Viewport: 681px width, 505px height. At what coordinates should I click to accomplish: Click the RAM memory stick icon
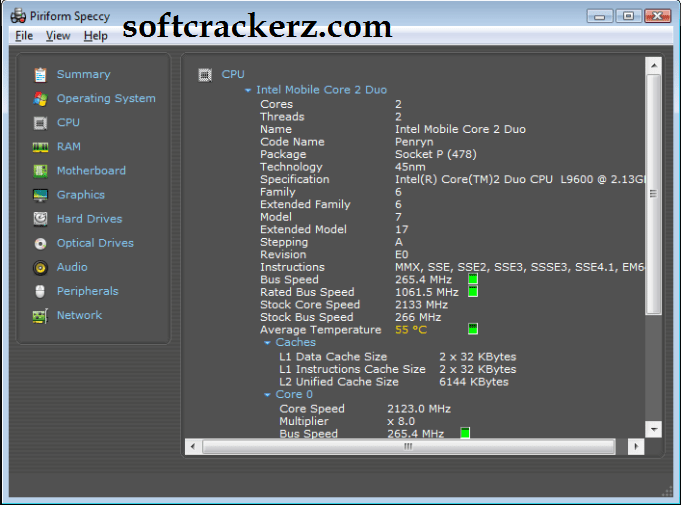coord(40,147)
